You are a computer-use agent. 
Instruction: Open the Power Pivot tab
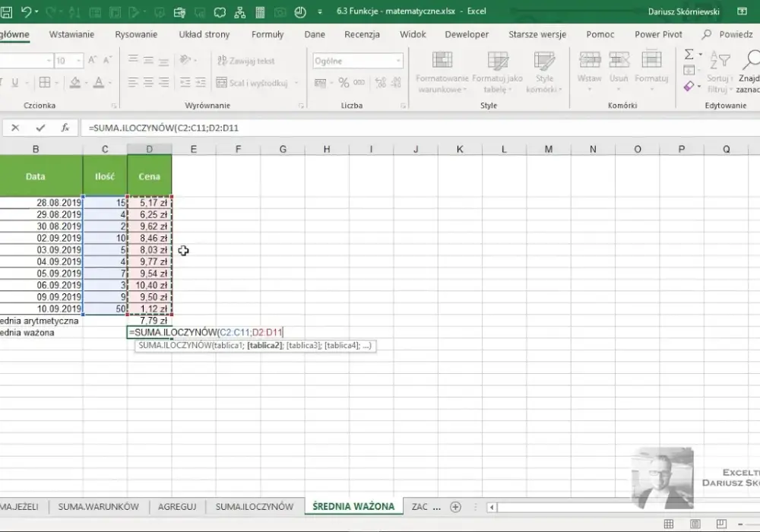[658, 34]
